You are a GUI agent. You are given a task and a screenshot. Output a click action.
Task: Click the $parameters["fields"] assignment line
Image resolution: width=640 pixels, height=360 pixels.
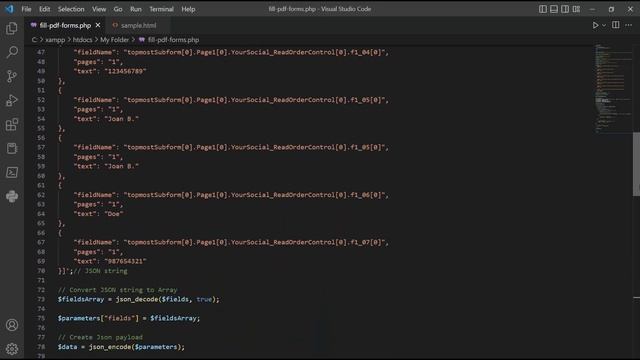point(129,318)
